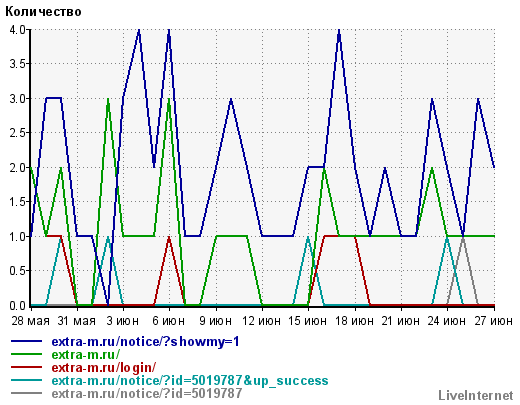Click the LiveInternet watermark text
The height and width of the screenshot is (405, 520).
tap(476, 396)
